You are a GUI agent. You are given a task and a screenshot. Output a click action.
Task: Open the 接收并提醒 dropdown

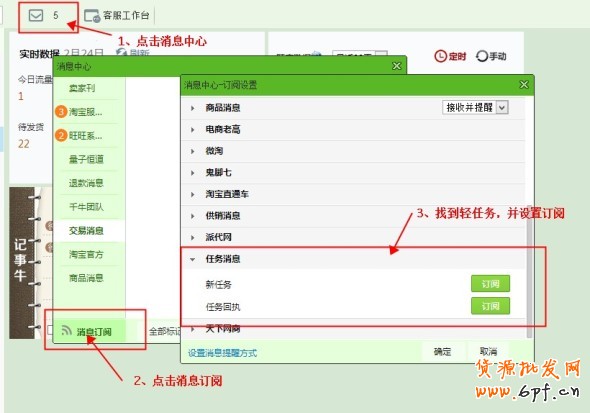475,108
